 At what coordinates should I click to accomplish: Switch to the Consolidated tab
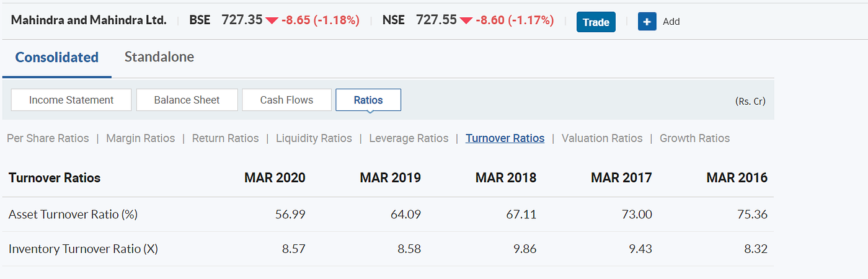pyautogui.click(x=57, y=57)
